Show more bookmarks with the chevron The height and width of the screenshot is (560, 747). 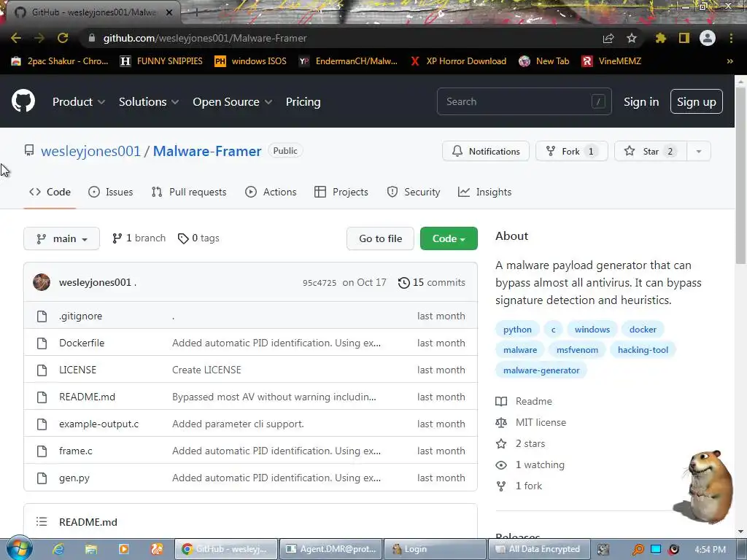729,61
